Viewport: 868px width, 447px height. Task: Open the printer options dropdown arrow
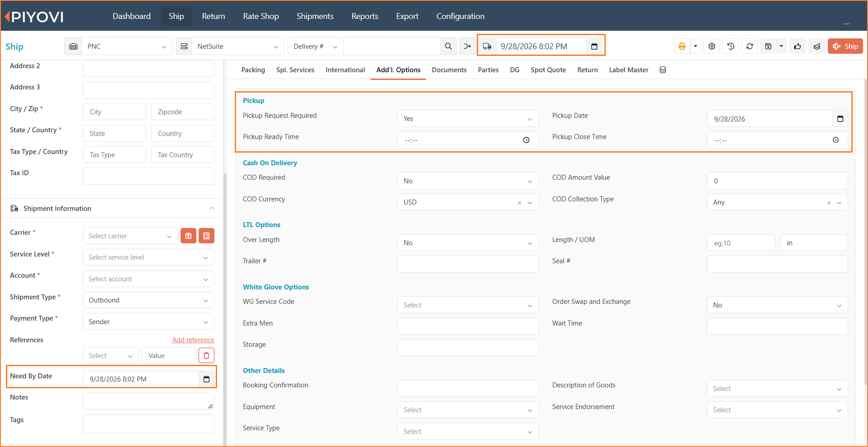coord(695,46)
